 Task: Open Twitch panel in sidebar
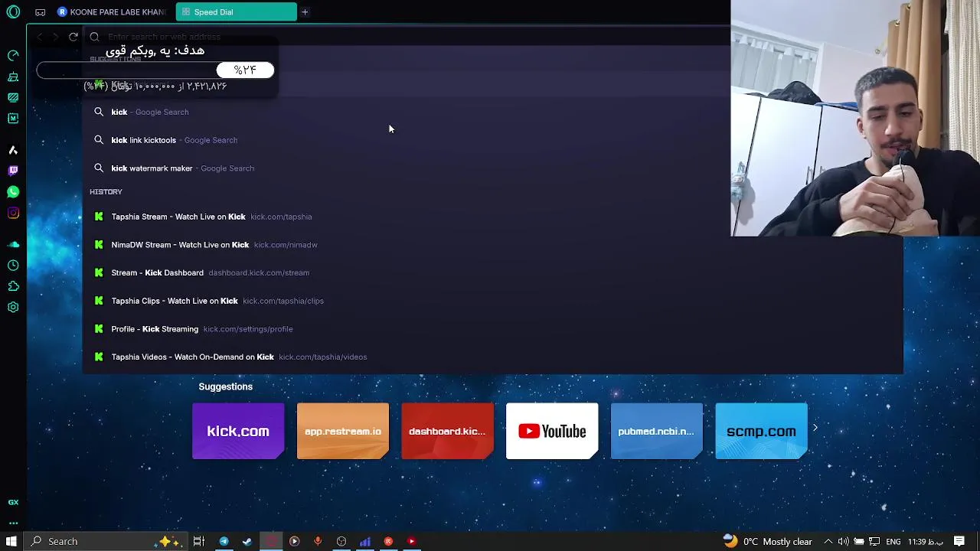13,171
